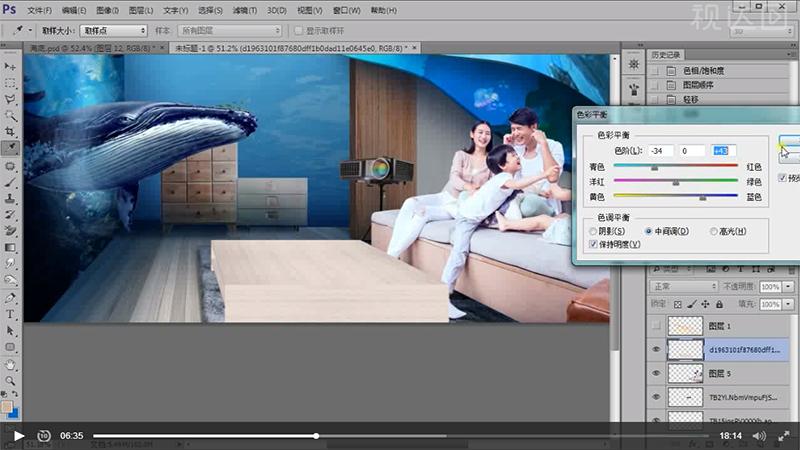The height and width of the screenshot is (450, 800).
Task: Hide the TB2YI.NbmVmpuFjS layer
Action: coord(656,396)
